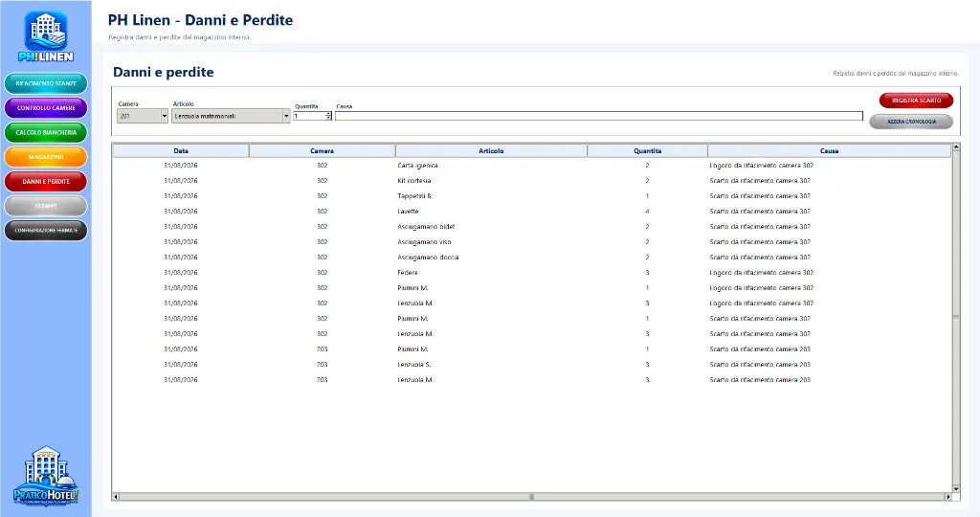
Task: Click the Registra Scarto button
Action: (x=916, y=100)
